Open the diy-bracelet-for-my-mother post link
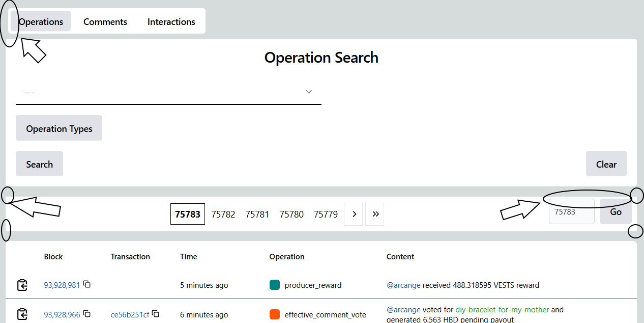This screenshot has height=323, width=644. pos(502,309)
